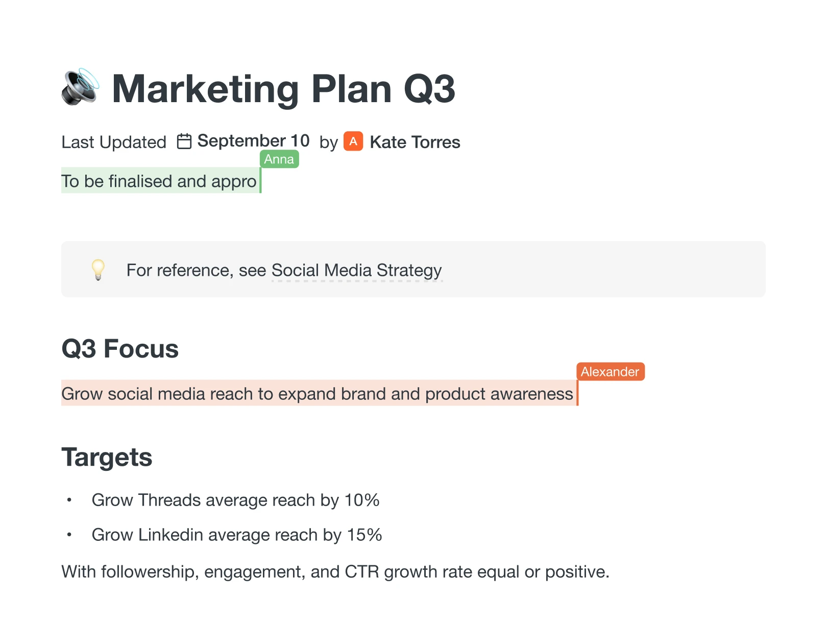Select the September 10 date mention
Image resolution: width=827 pixels, height=644 pixels.
point(253,141)
